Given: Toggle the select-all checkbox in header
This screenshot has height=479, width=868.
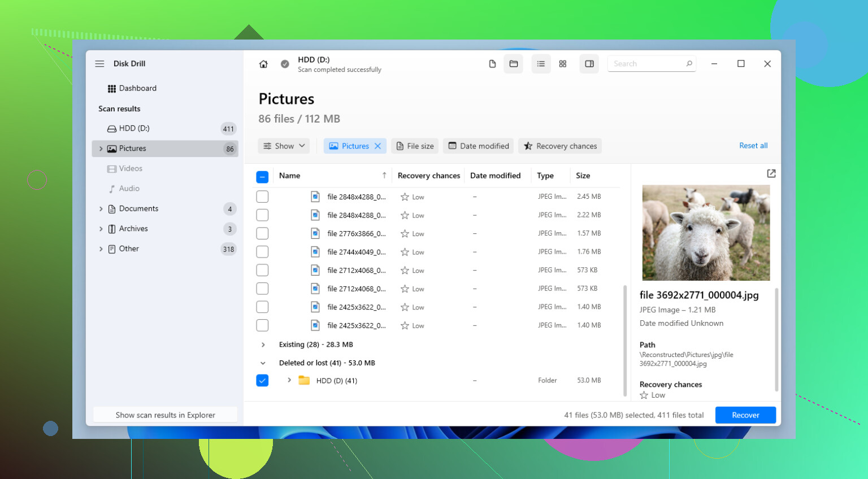Looking at the screenshot, I should tap(262, 177).
